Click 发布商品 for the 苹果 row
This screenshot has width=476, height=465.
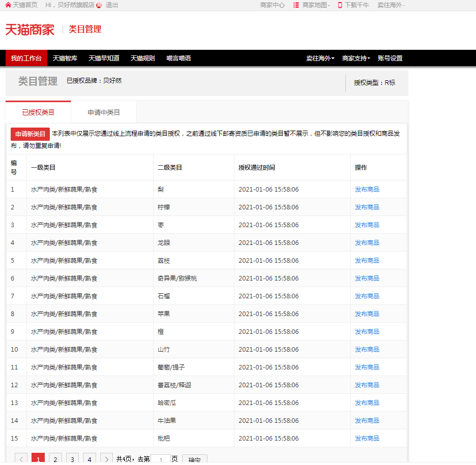367,314
